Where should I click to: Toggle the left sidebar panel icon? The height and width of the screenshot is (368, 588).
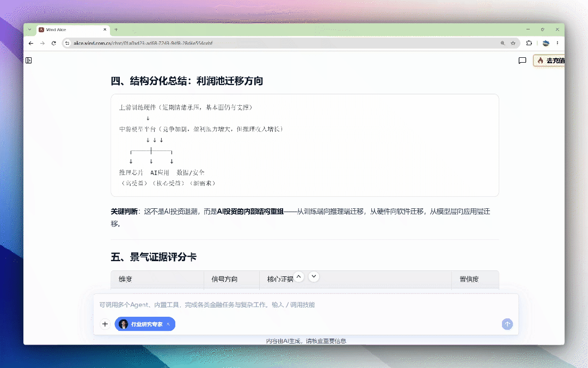pos(28,61)
